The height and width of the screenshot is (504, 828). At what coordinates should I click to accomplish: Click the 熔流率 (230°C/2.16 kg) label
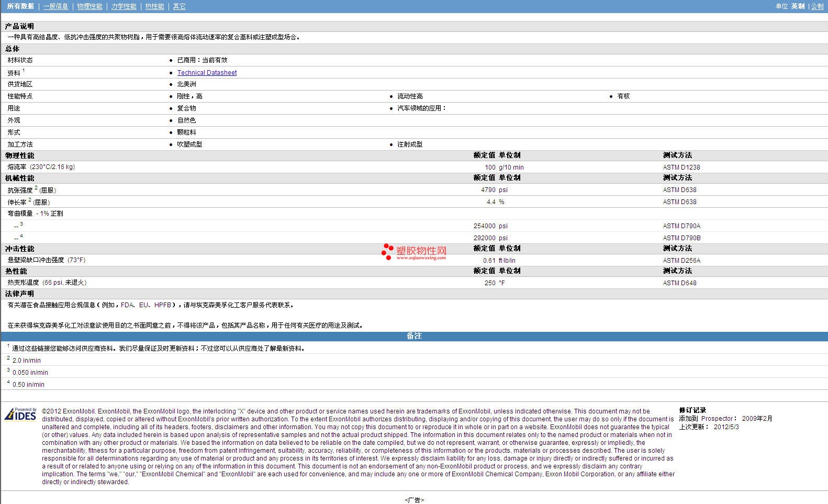[x=41, y=167]
